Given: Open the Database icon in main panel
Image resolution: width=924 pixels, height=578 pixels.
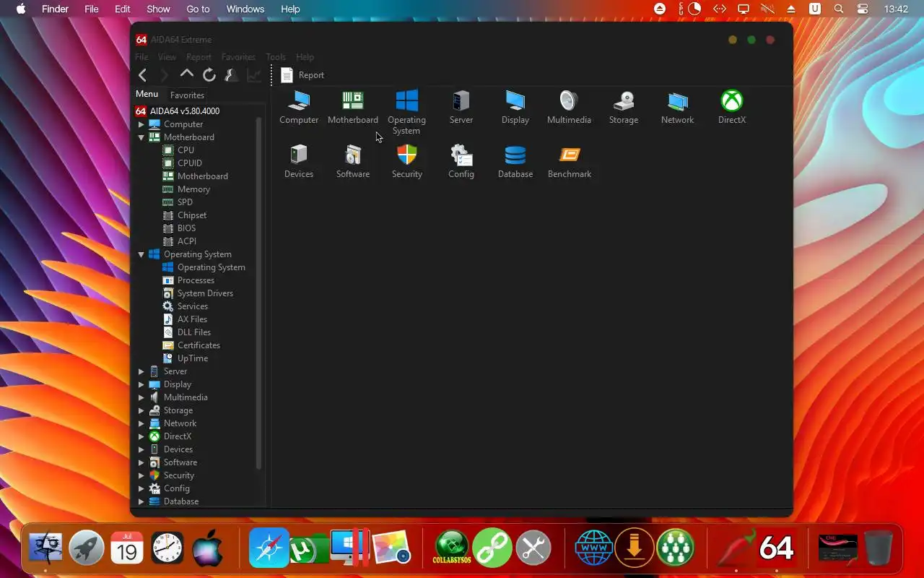Looking at the screenshot, I should [x=515, y=155].
